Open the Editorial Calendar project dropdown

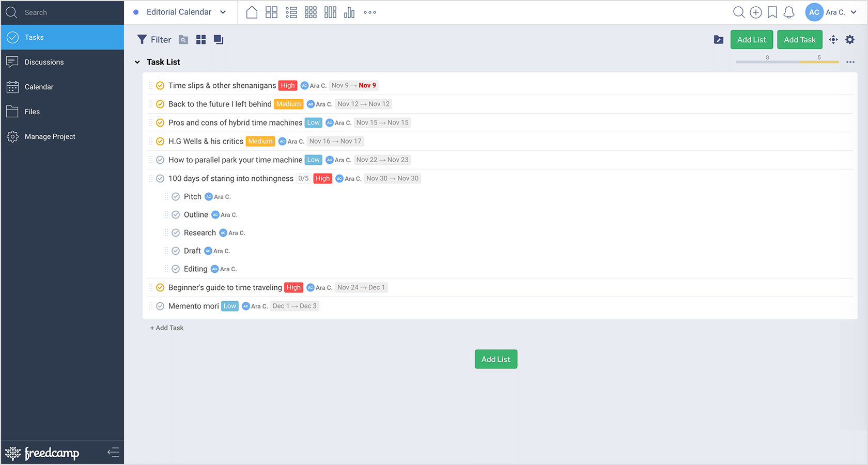coord(223,12)
